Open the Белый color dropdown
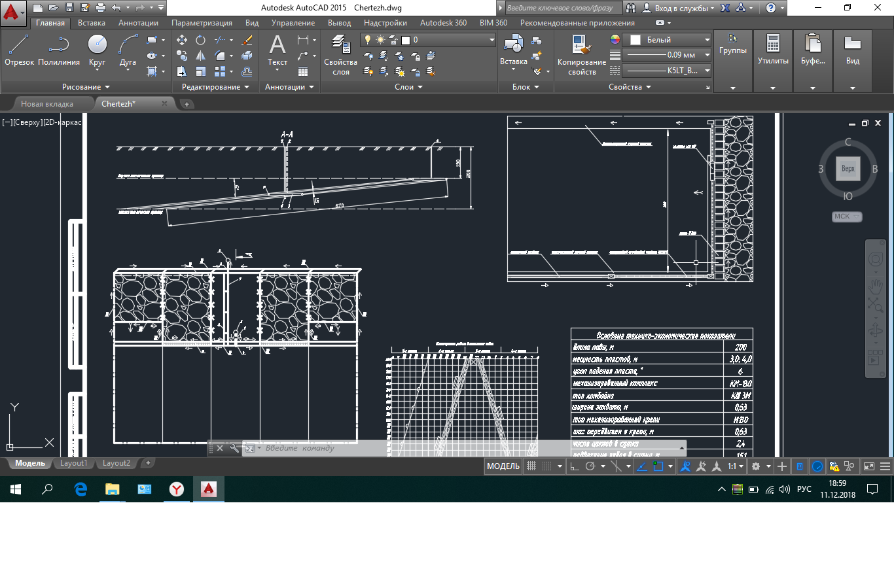The image size is (894, 588). point(666,40)
